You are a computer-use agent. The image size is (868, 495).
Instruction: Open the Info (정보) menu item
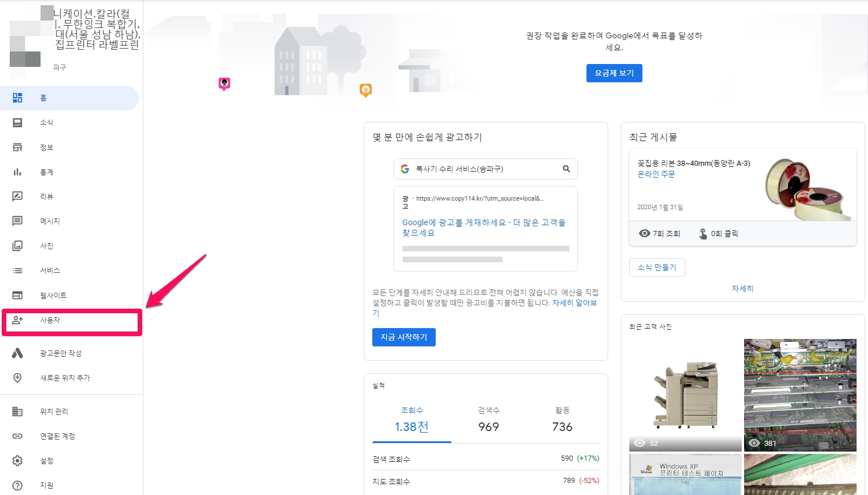click(x=46, y=147)
